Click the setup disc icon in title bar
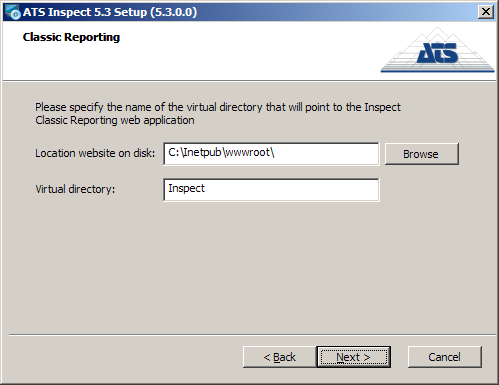The width and height of the screenshot is (499, 385). point(13,12)
